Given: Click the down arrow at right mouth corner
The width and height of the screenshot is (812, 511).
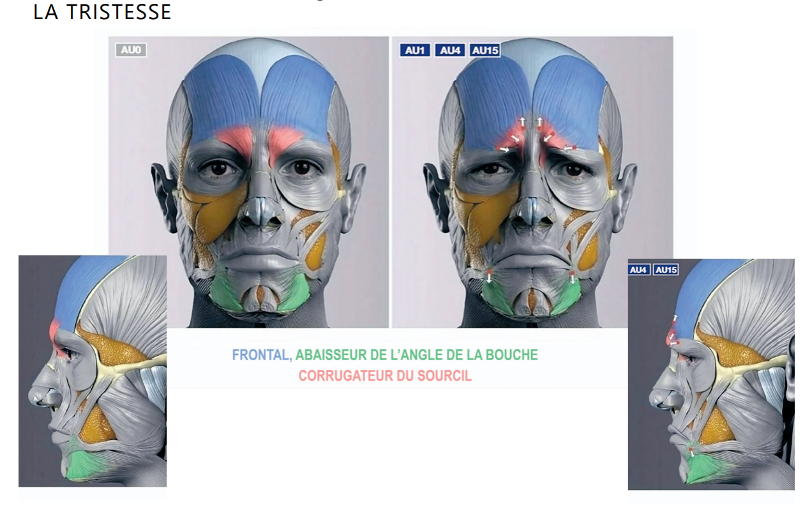Looking at the screenshot, I should point(573,277).
